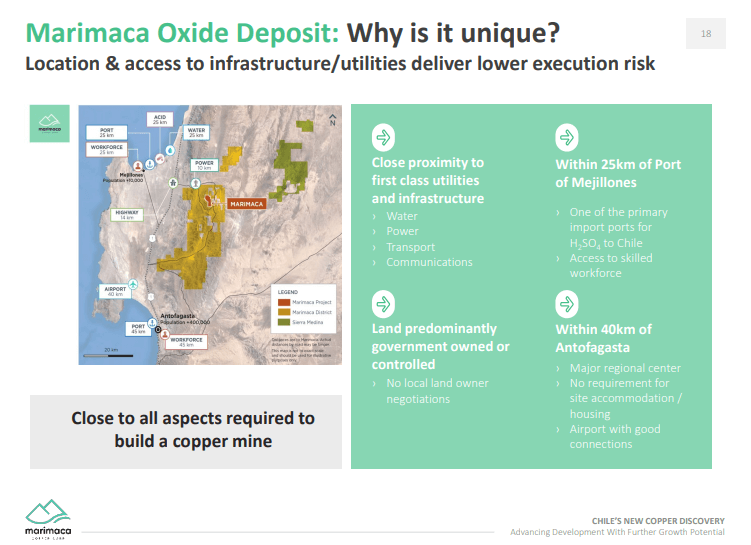
Task: Click the 'Antofagasta' city name on the map
Action: point(178,316)
